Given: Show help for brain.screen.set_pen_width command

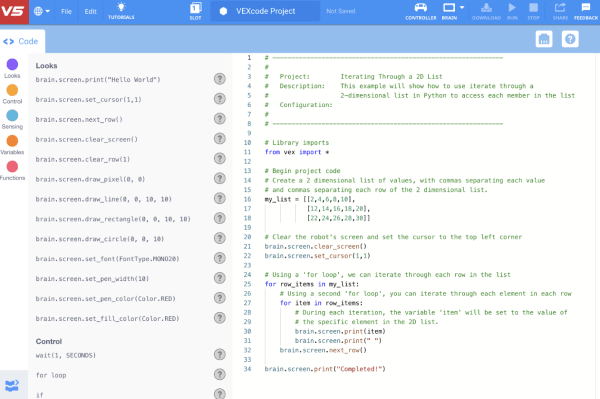Looking at the screenshot, I should click(x=220, y=278).
